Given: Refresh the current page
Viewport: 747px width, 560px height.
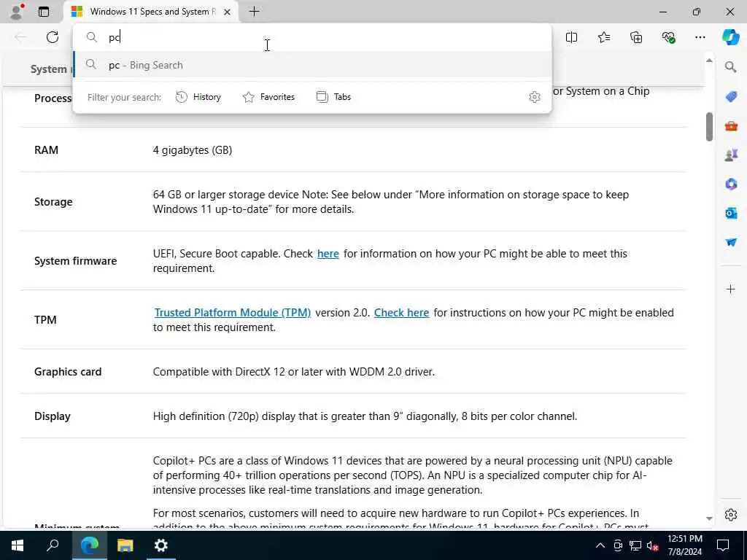Looking at the screenshot, I should pyautogui.click(x=53, y=37).
